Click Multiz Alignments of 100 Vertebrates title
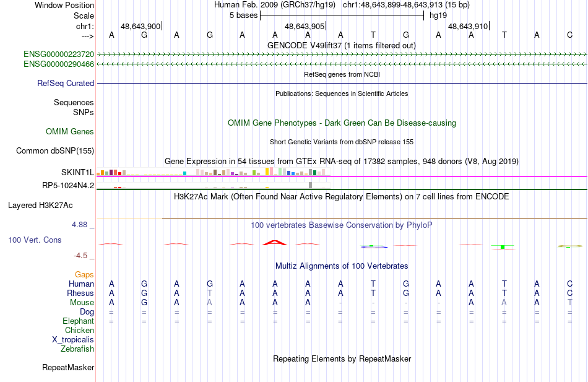The image size is (588, 382). 342,266
